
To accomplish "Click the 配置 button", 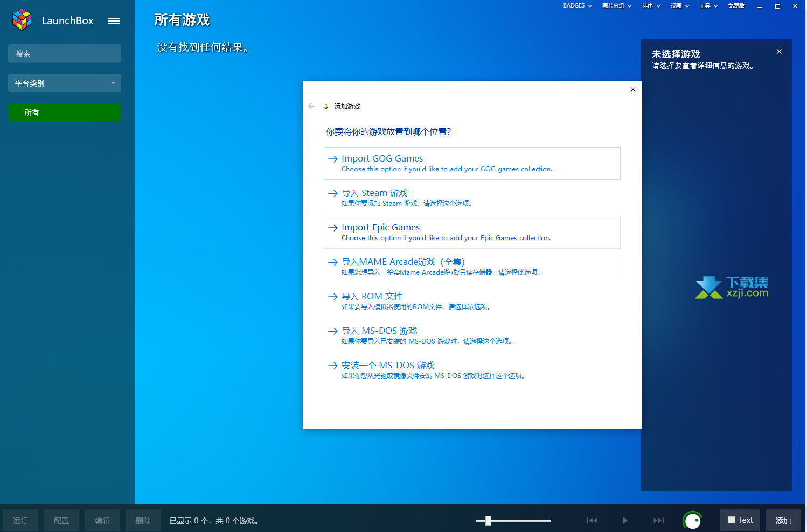I will pos(61,520).
